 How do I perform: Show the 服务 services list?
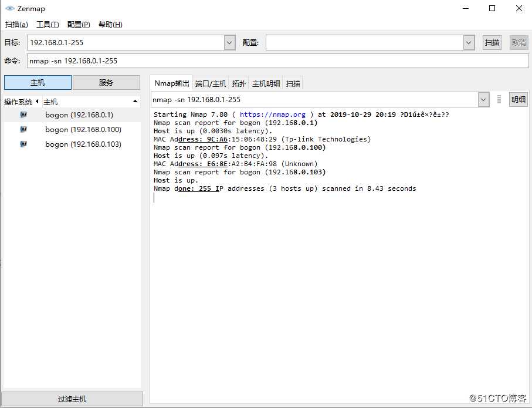106,83
